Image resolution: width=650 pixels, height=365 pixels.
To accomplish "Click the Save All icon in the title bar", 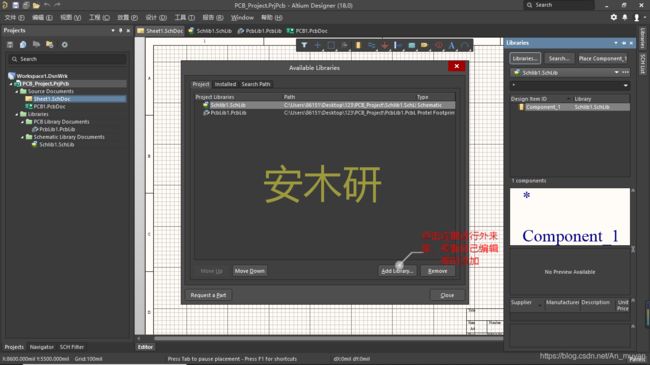I will [x=26, y=5].
